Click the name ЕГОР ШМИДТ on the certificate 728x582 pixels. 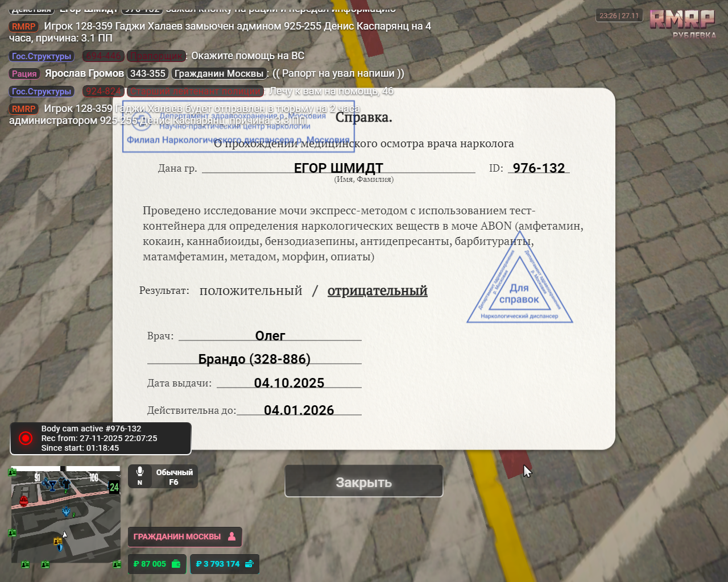tap(338, 168)
